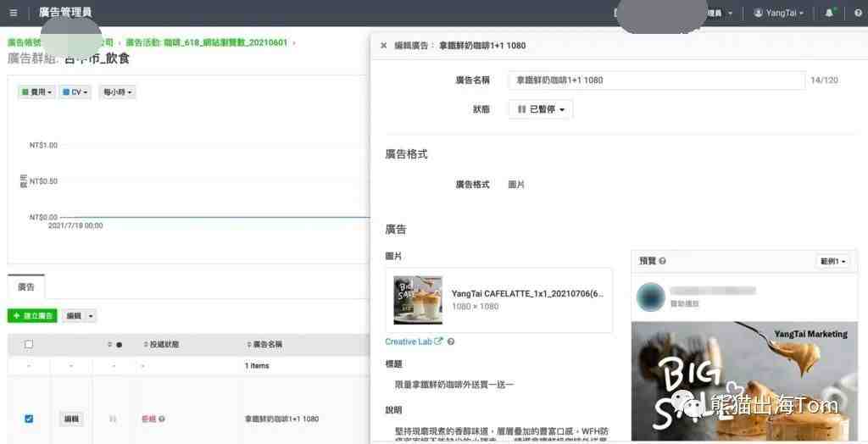The height and width of the screenshot is (444, 868).
Task: Click the external link icon next to Creative Lab
Action: (x=438, y=341)
